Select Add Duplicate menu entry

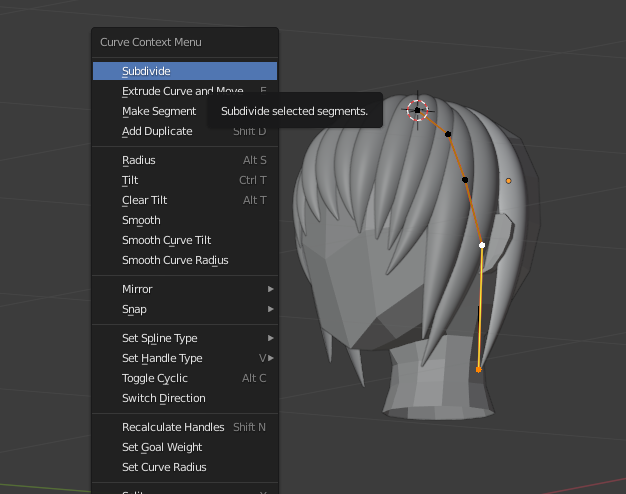(x=185, y=131)
